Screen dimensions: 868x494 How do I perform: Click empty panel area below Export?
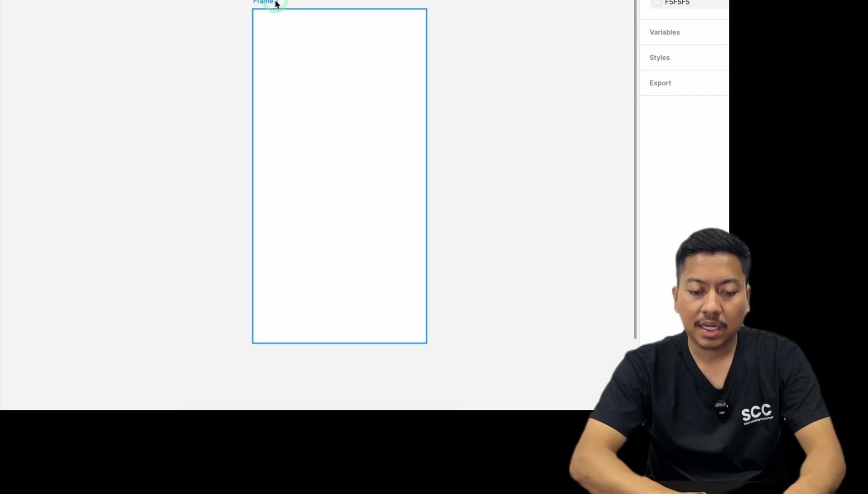(684, 160)
